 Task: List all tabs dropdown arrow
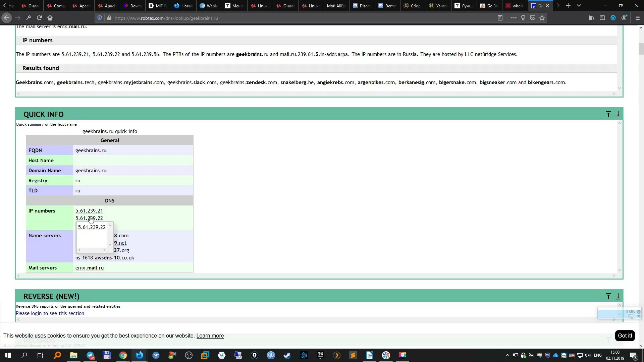point(579,6)
